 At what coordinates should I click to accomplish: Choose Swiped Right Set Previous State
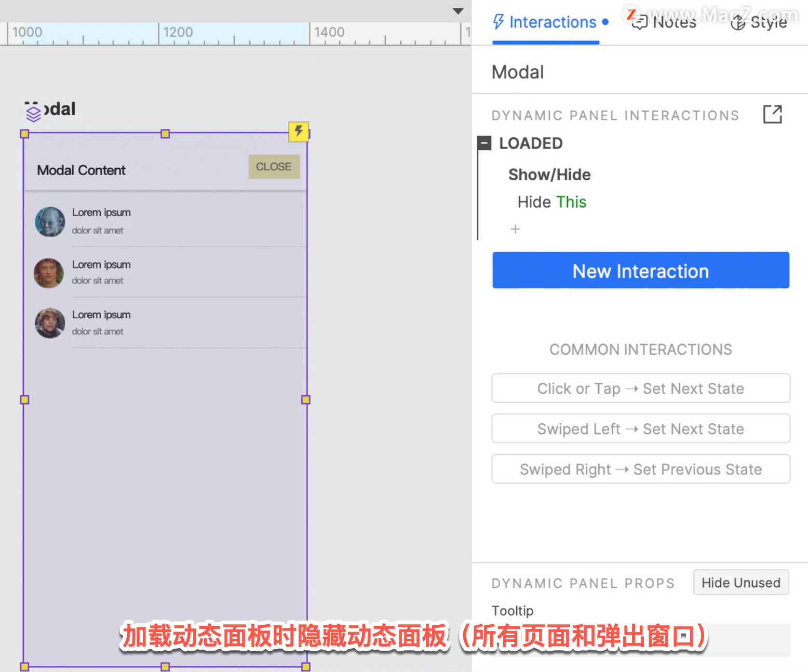[641, 469]
